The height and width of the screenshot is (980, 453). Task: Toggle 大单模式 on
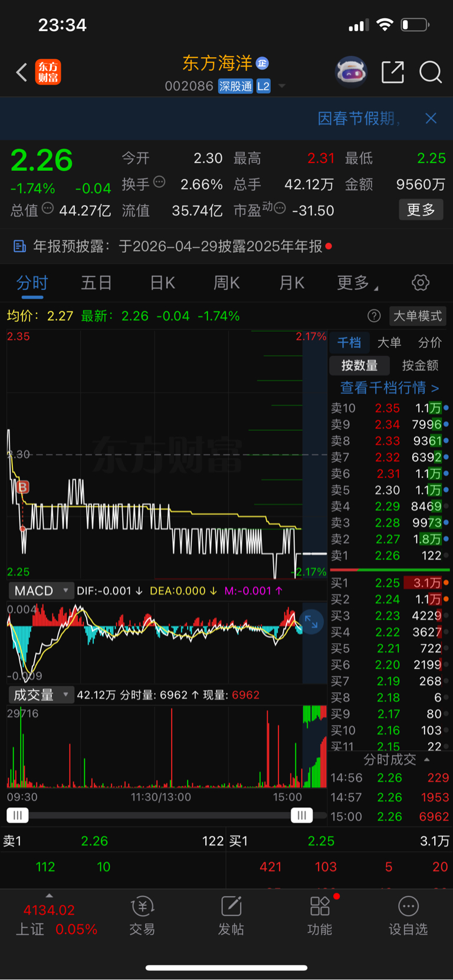pos(418,316)
